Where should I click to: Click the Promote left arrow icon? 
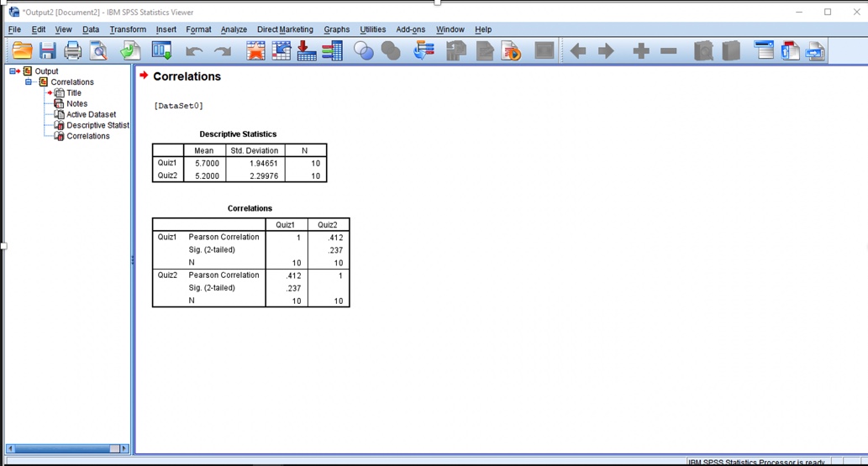578,51
